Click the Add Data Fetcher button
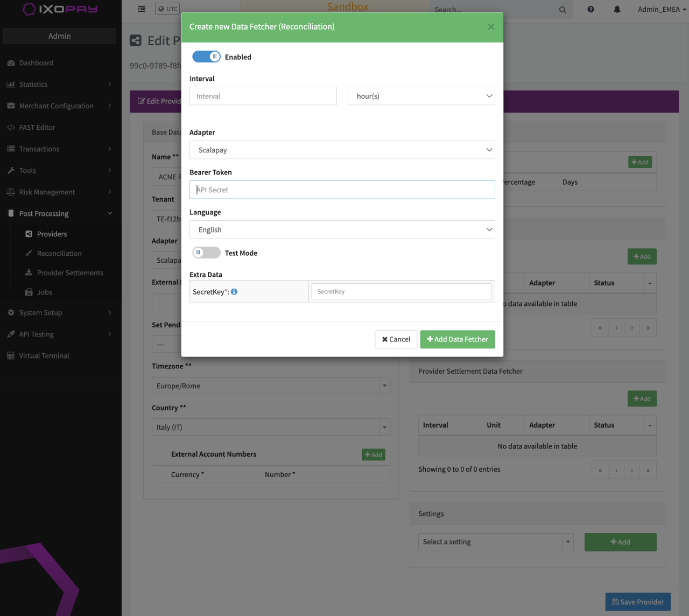Viewport: 689px width, 616px height. (457, 339)
